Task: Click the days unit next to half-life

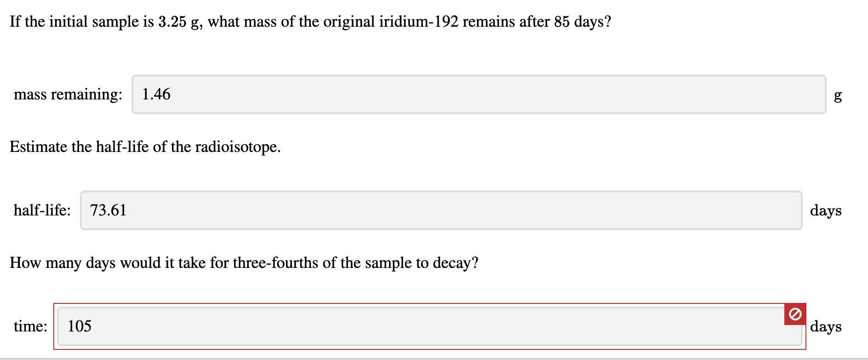Action: coord(825,211)
